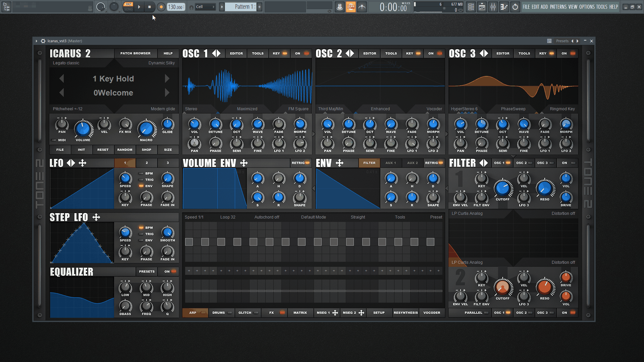Viewport: 644px width, 362px height.
Task: Open OSC 1 FM Square morph mode dropdown
Action: (x=298, y=109)
